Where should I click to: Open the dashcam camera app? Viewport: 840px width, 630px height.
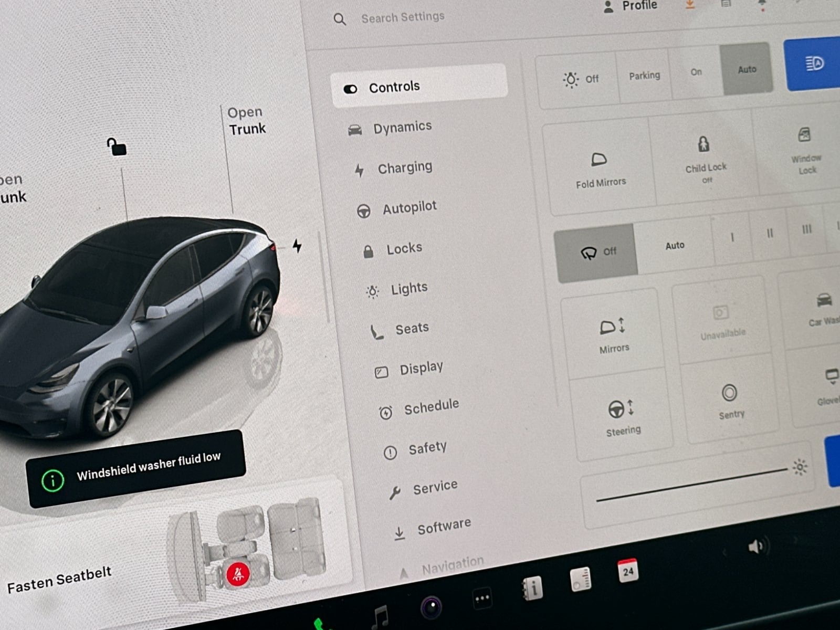click(432, 608)
